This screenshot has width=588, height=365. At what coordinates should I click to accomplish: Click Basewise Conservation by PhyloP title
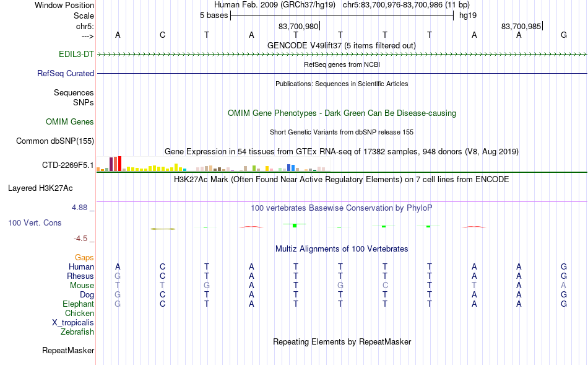tap(341, 208)
